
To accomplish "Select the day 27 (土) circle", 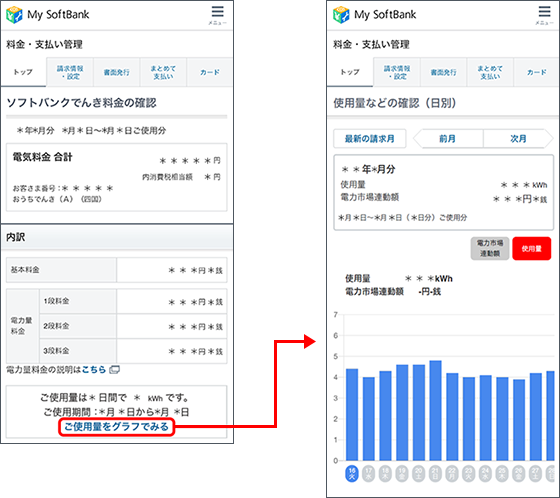I will pos(535,474).
